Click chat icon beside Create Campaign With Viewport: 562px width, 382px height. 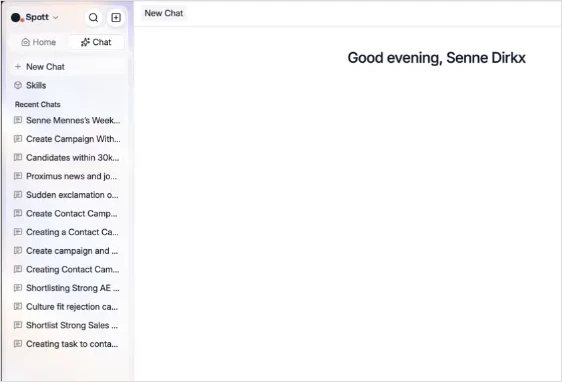18,139
